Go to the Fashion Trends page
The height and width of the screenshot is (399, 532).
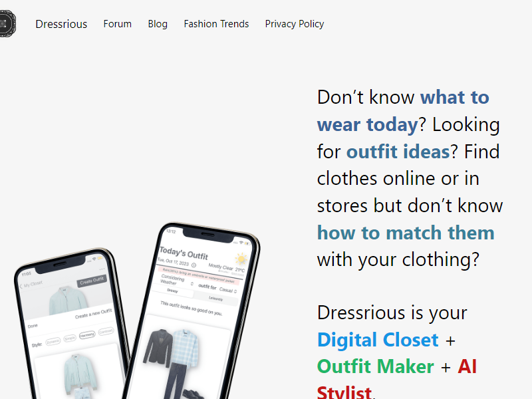tap(216, 24)
